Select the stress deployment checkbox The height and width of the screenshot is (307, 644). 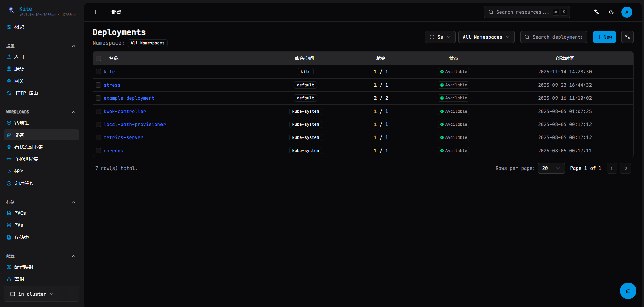(98, 85)
